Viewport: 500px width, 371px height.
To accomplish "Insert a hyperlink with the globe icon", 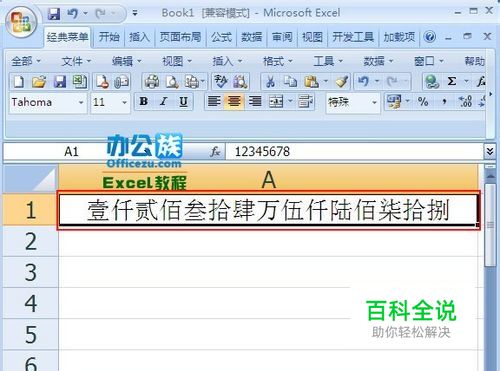I will pyautogui.click(x=432, y=82).
